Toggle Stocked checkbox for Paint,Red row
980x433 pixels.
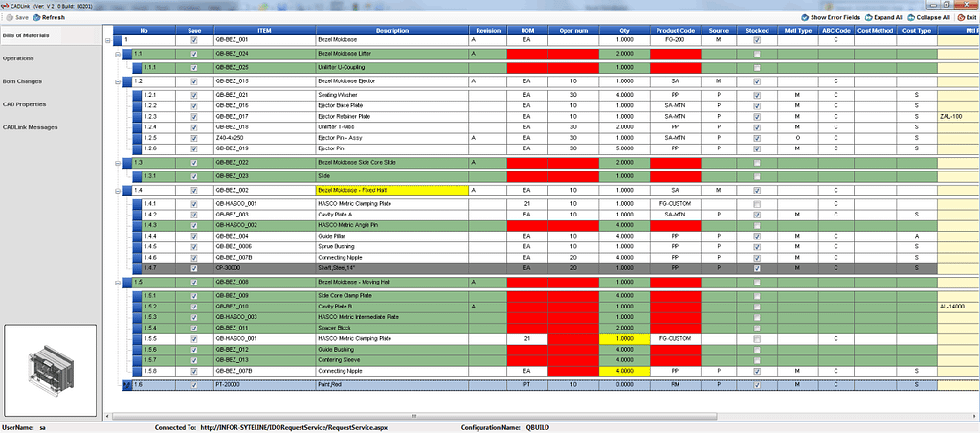pos(758,385)
